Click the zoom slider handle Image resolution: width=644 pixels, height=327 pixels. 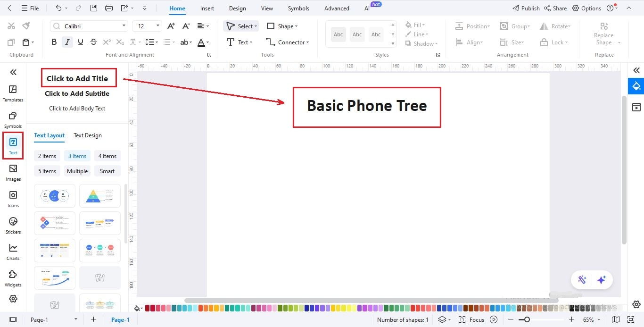(527, 319)
